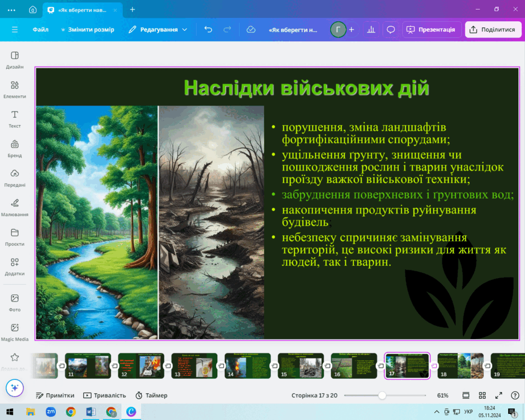Open the Елементи panel
Screen dimensions: 525x420
15,89
